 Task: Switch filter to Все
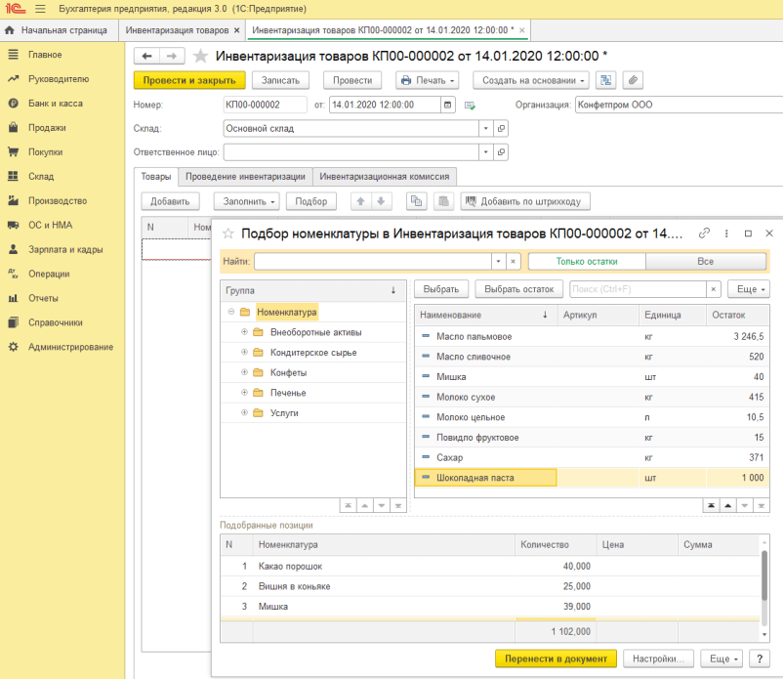coord(706,261)
